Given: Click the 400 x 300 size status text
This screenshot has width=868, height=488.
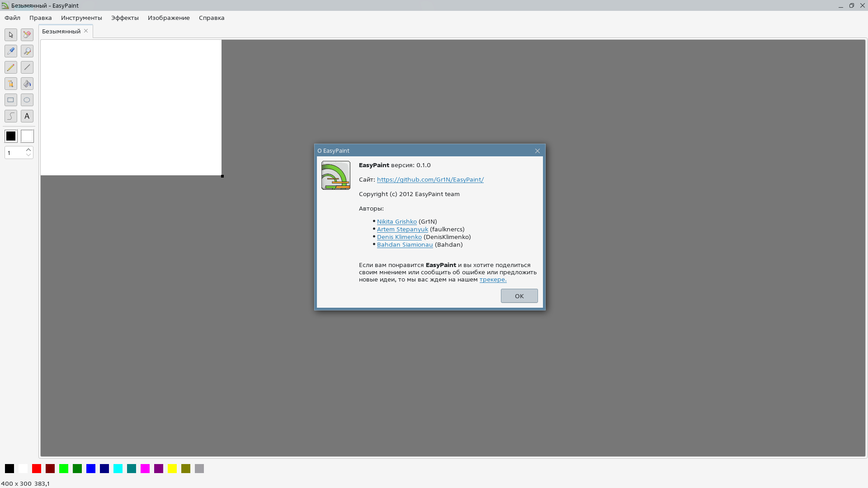Looking at the screenshot, I should tap(16, 483).
